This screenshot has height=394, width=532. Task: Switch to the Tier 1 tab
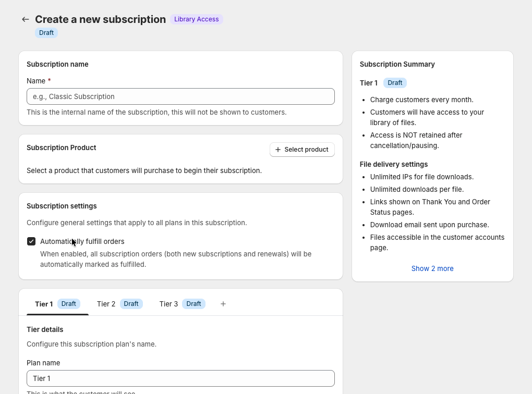[x=44, y=304]
